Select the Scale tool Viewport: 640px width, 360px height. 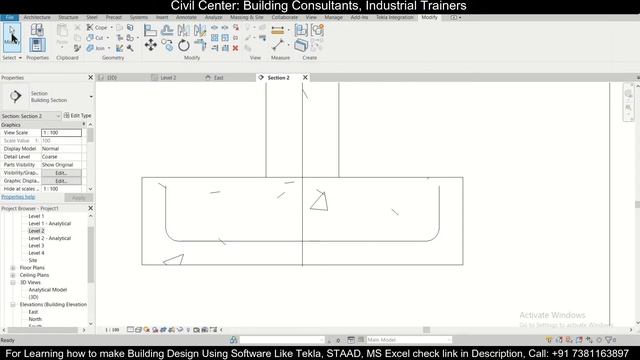coord(225,38)
